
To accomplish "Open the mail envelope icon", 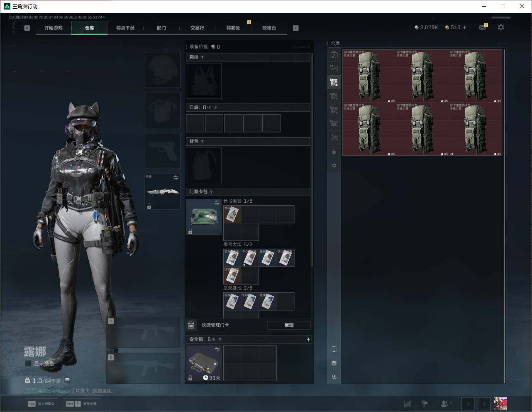I will click(482, 27).
